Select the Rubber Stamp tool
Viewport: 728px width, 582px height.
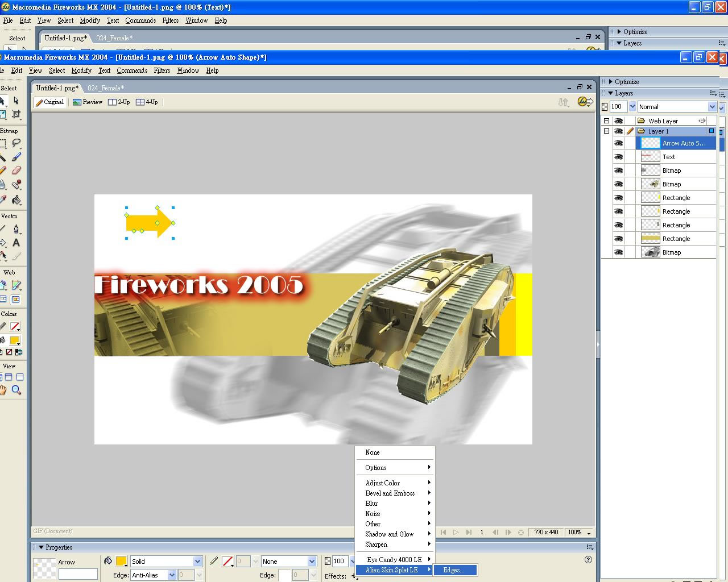tap(16, 184)
